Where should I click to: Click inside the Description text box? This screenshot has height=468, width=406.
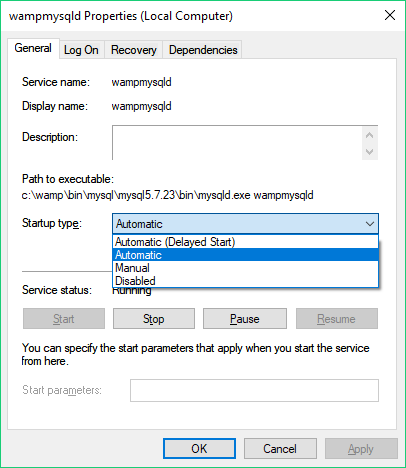click(x=237, y=143)
